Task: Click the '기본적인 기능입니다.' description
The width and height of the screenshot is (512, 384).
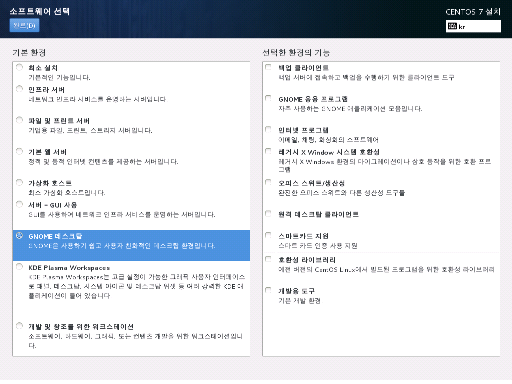Action: [x=59, y=77]
